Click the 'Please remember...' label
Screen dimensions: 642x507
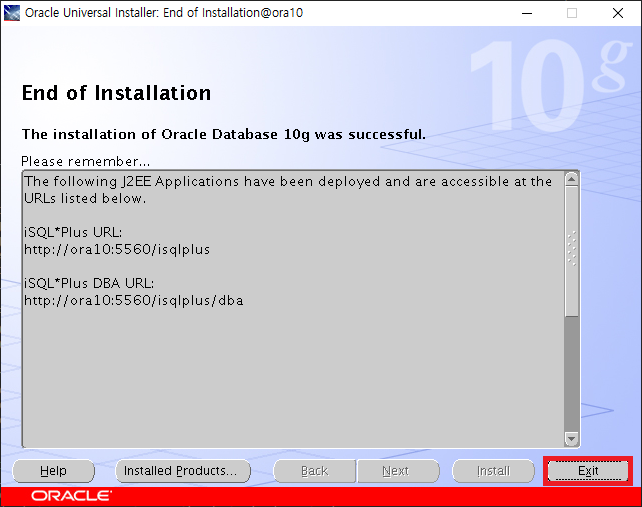pos(86,161)
